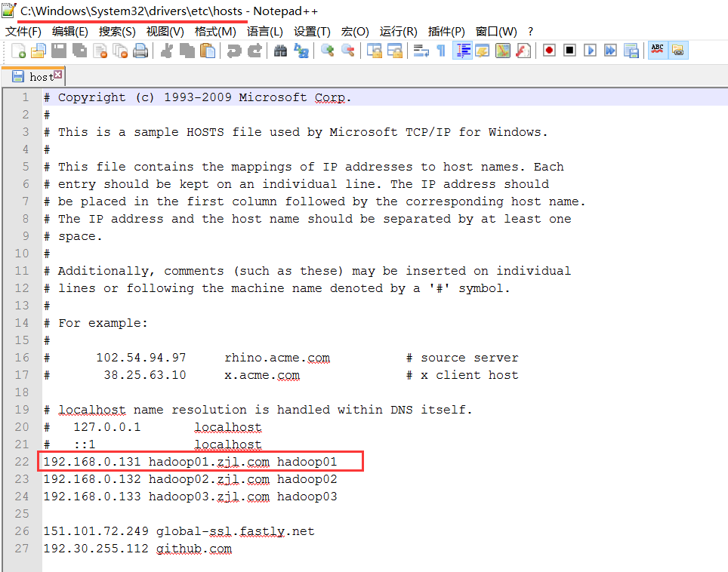
Task: Click 'hadoop03' alias at end of line 24
Action: pos(307,497)
